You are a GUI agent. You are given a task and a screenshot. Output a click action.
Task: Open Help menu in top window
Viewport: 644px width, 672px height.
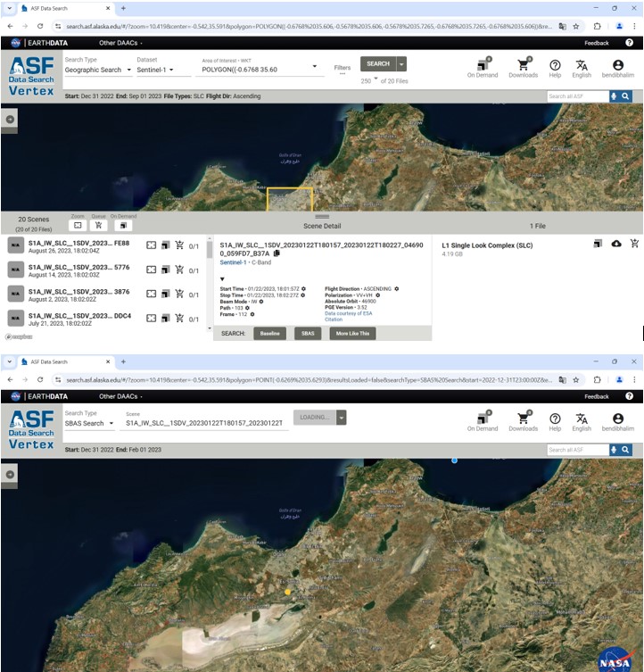tap(555, 68)
